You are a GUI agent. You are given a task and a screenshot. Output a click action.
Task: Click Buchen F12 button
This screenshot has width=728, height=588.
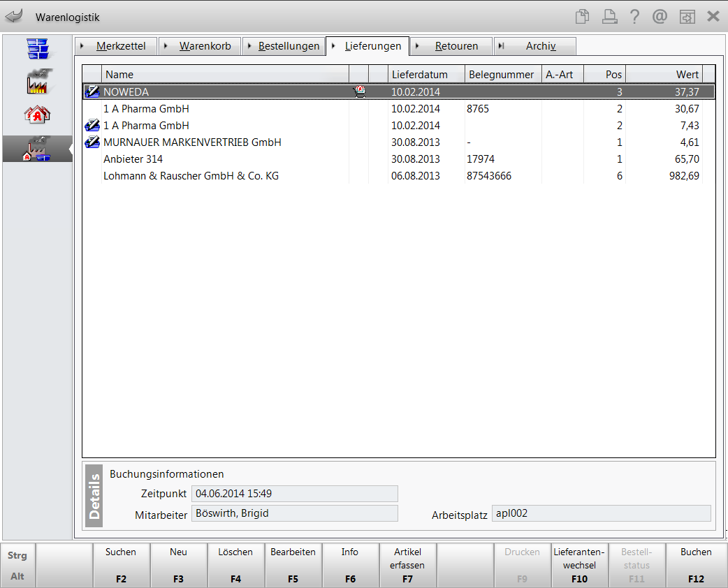coord(697,565)
